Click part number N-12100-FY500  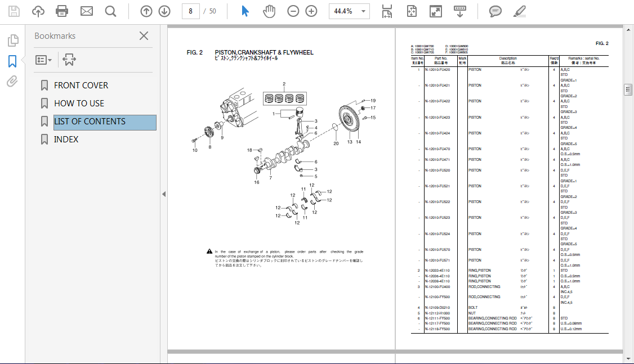coord(437,297)
